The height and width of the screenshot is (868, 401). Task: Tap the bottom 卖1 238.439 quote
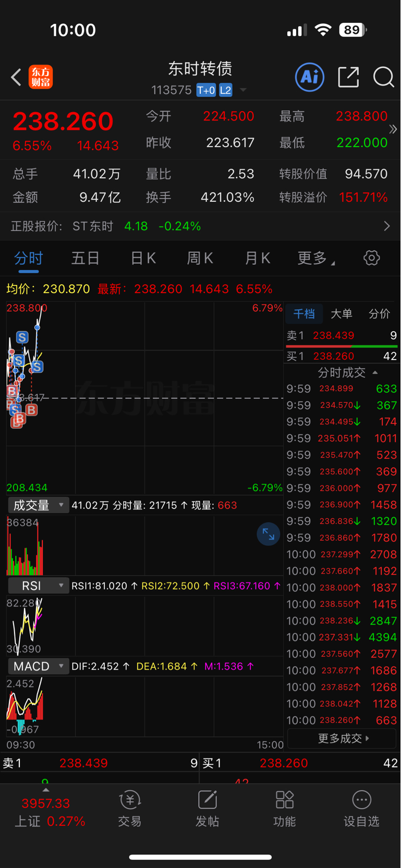100,763
